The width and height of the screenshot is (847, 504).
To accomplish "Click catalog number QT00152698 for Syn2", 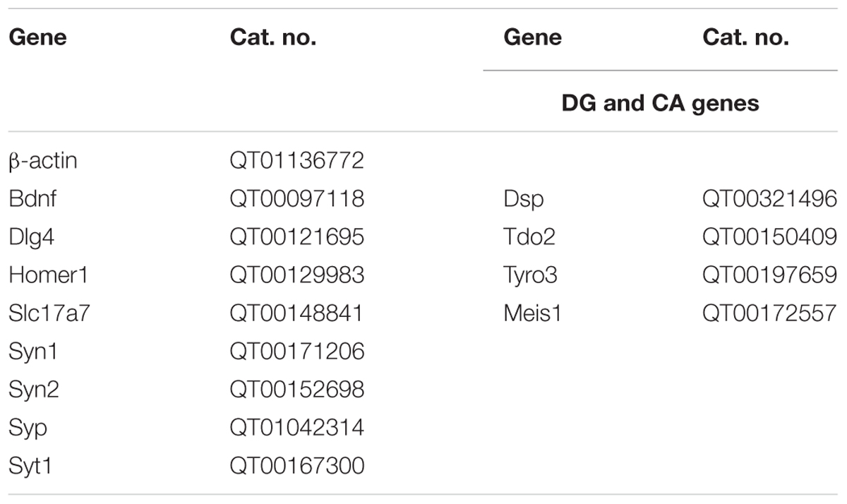I will 296,390.
